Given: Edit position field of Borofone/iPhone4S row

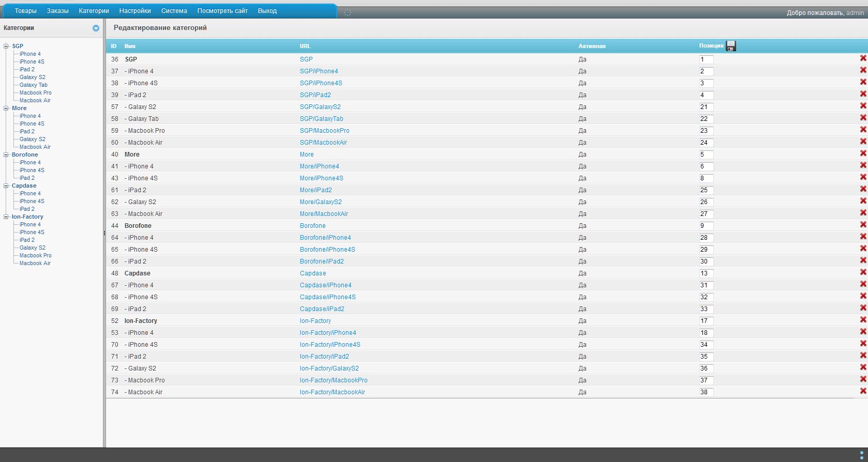Looking at the screenshot, I should [x=706, y=250].
